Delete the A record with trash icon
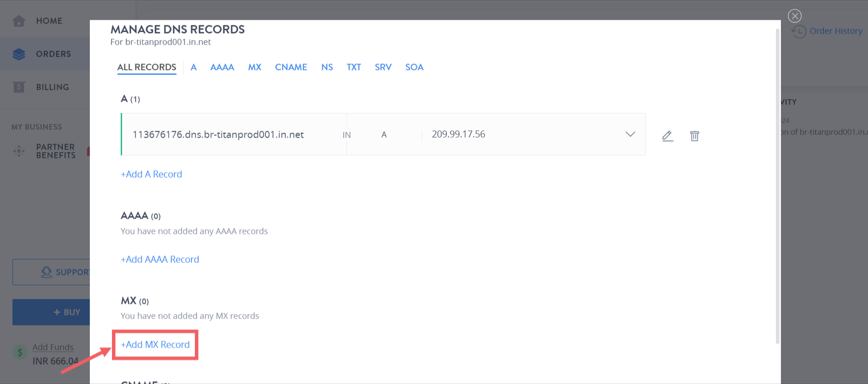This screenshot has width=868, height=384. (695, 136)
